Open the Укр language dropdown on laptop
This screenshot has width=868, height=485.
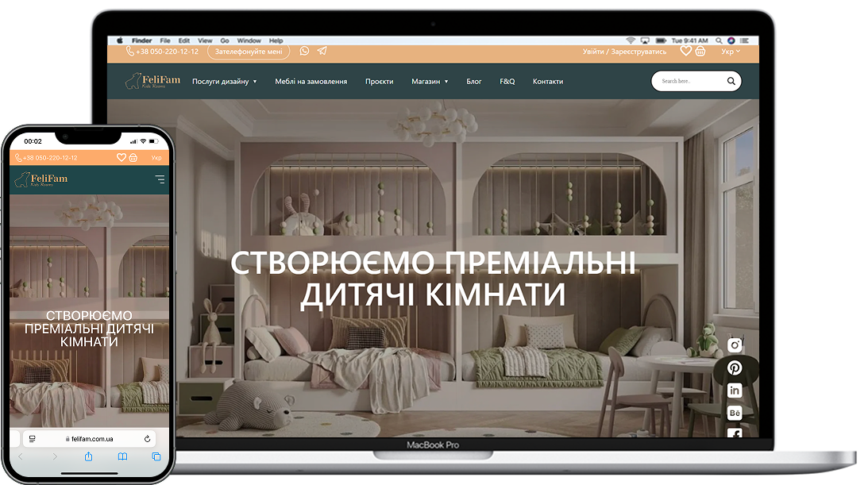point(730,52)
